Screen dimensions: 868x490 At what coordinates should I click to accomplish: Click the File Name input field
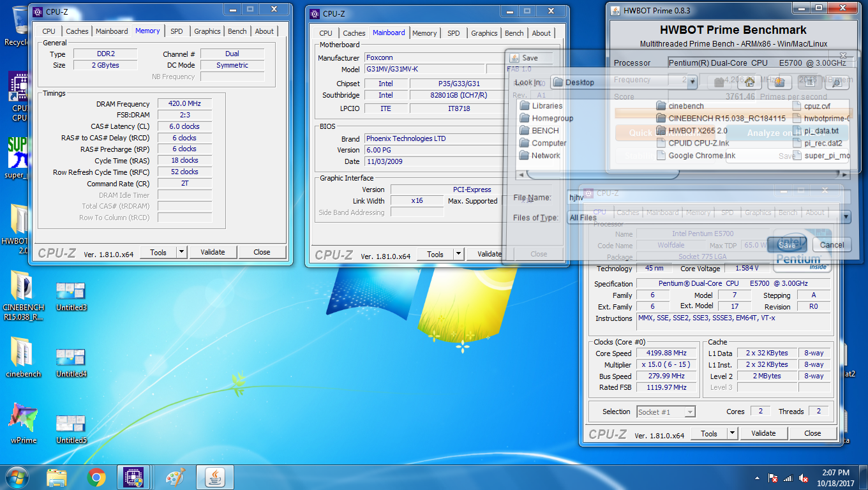click(x=708, y=198)
